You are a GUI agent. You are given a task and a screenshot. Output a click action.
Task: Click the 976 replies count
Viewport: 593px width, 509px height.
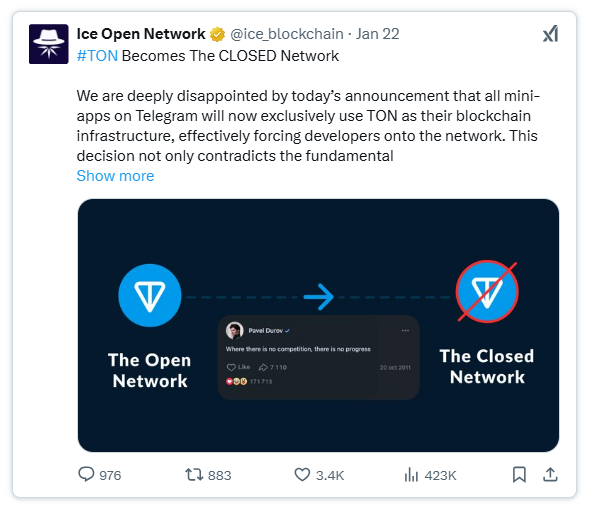pos(110,475)
